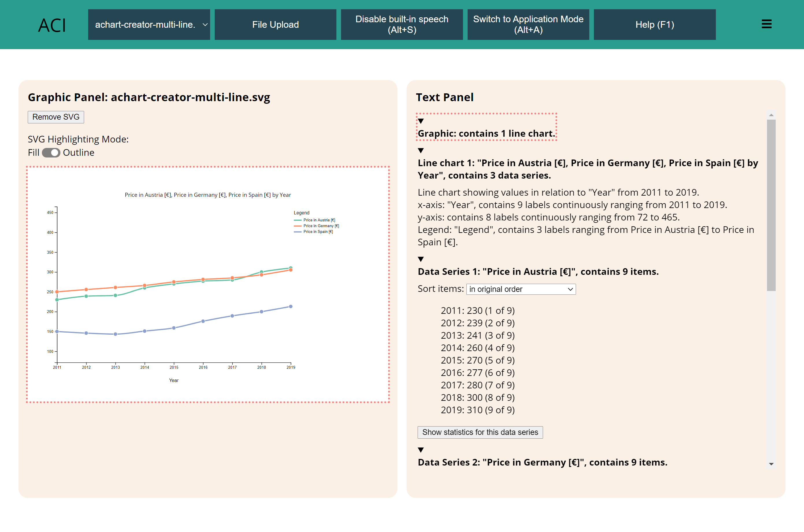Select the item '2016: 277 (6 of 9)'
The height and width of the screenshot is (532, 804).
pyautogui.click(x=478, y=373)
